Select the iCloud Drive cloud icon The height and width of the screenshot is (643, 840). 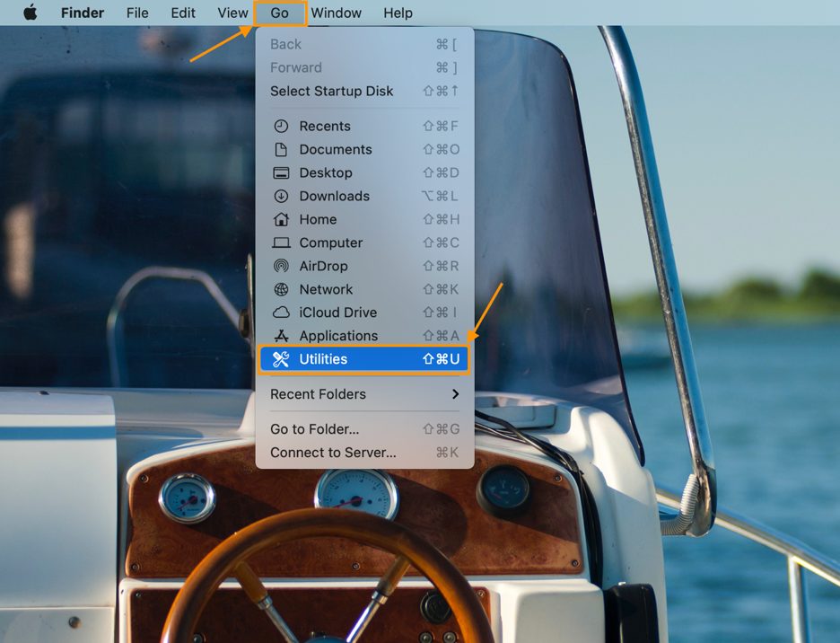(281, 313)
